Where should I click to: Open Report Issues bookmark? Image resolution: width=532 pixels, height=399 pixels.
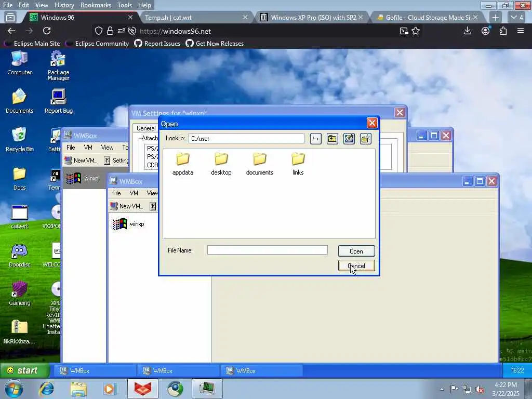pyautogui.click(x=157, y=44)
